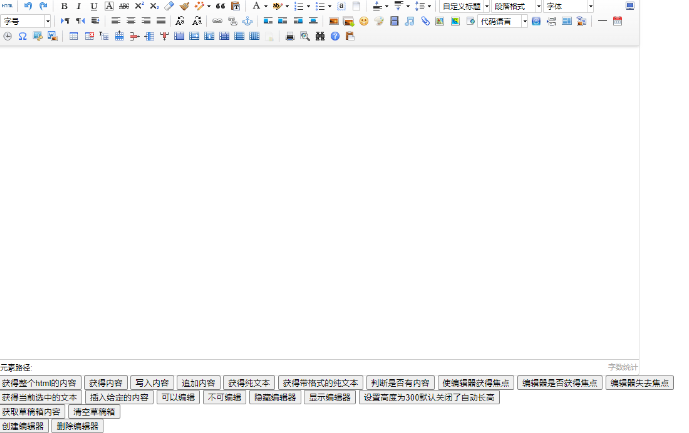Set text direction left-to-right

point(65,21)
